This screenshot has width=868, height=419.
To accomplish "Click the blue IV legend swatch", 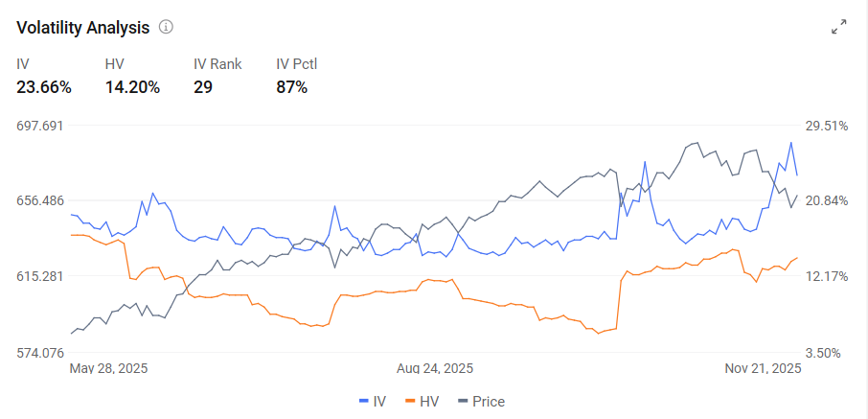I will (364, 401).
